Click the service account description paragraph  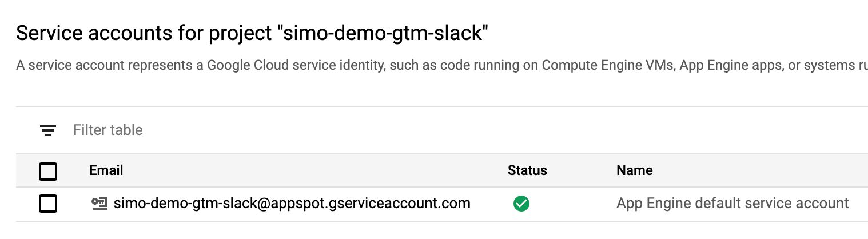442,65
